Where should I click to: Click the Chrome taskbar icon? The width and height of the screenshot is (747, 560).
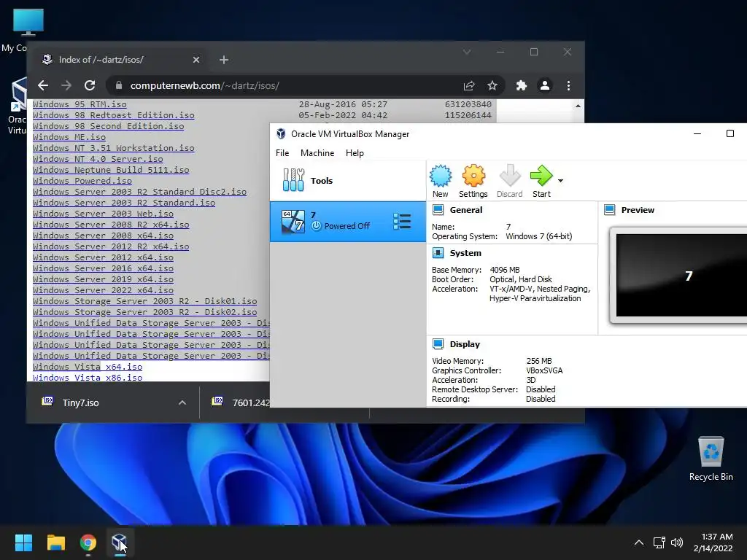(88, 542)
